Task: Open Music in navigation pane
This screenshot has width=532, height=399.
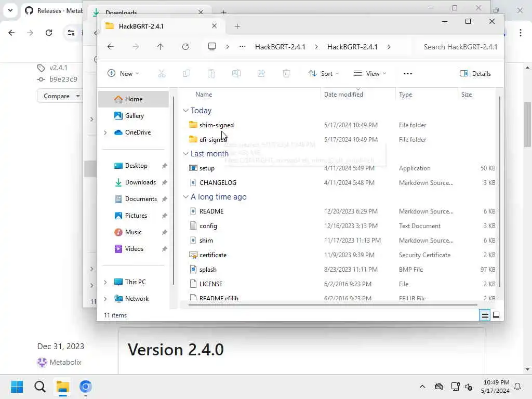Action: (134, 232)
